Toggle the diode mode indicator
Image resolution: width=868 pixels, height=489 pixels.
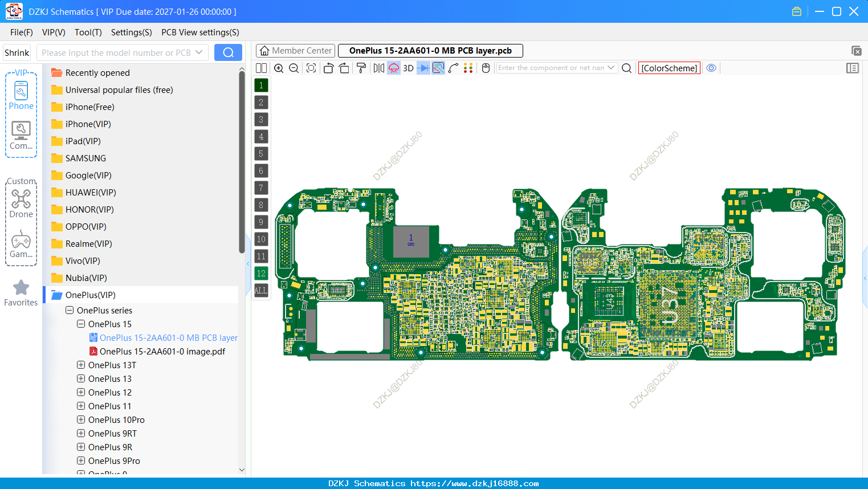coord(423,68)
